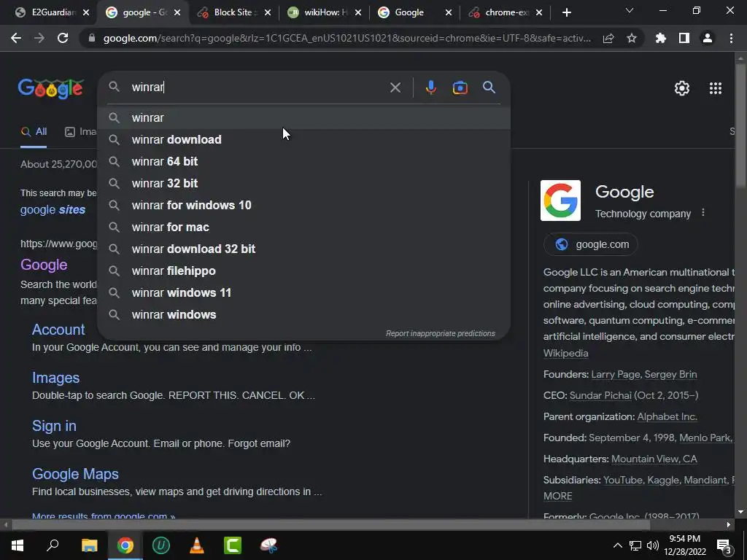Image resolution: width=747 pixels, height=560 pixels.
Task: Open Google quick settings gear
Action: coord(682,88)
